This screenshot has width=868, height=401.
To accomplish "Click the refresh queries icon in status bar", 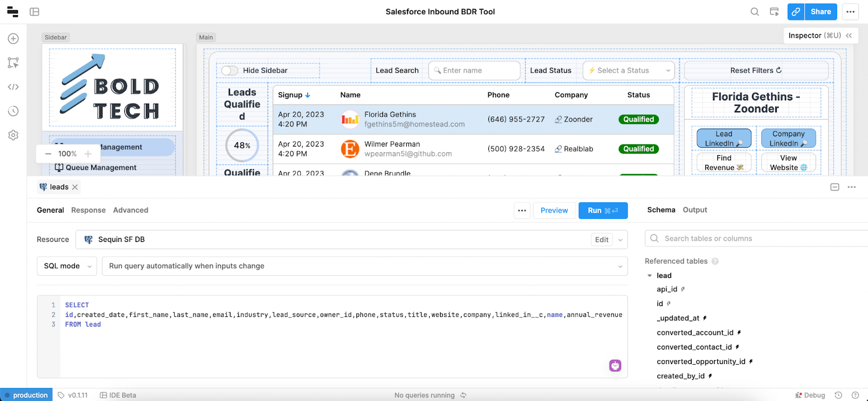I will 463,395.
